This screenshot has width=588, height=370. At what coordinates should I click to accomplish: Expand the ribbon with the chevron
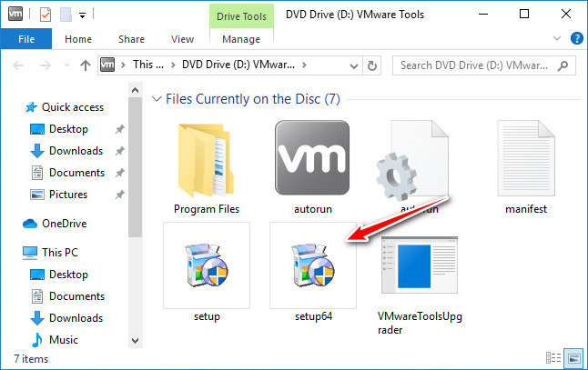pos(557,38)
